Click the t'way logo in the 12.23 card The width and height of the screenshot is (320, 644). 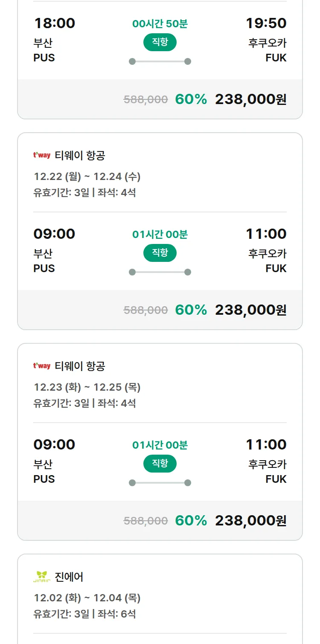click(x=42, y=366)
